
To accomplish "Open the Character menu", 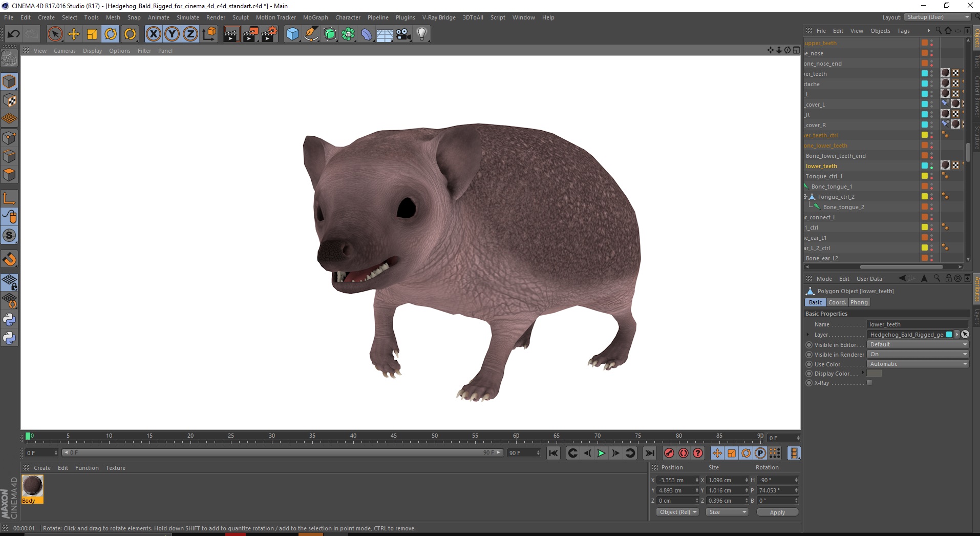I will tap(348, 17).
